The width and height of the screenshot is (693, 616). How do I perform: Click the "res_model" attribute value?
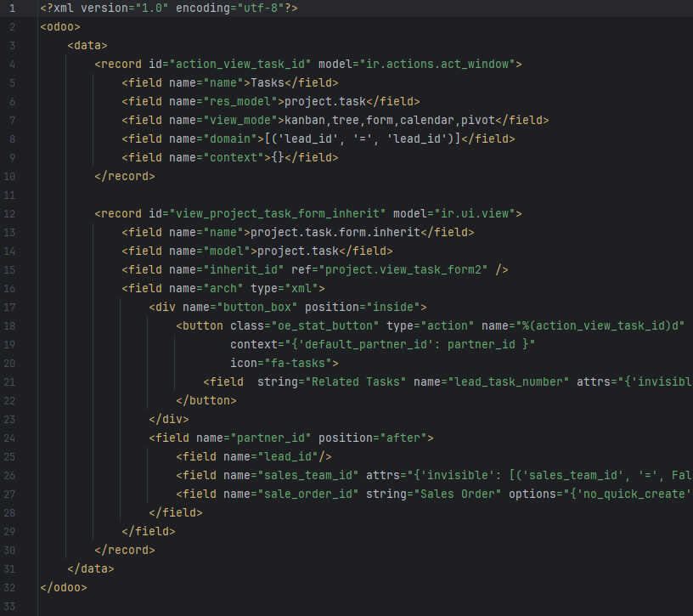tap(240, 102)
